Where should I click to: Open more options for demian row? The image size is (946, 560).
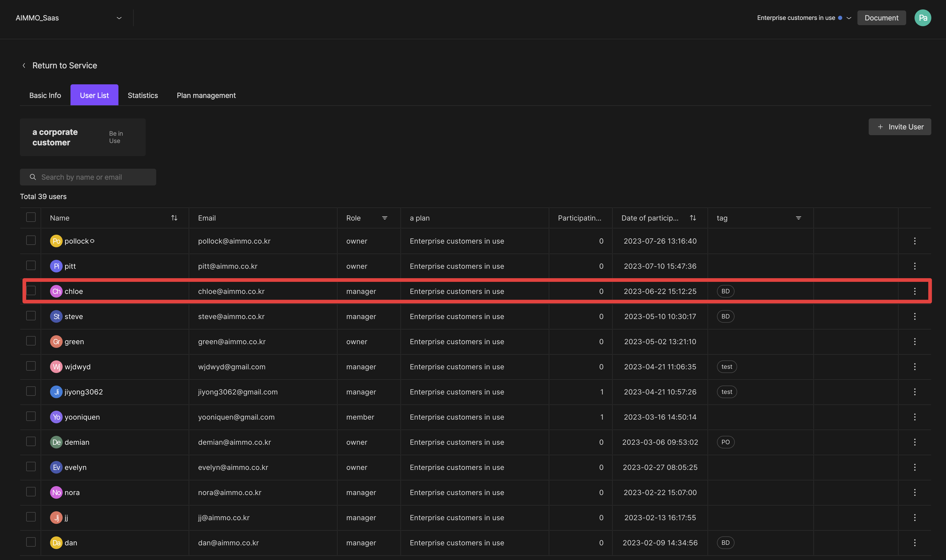914,442
